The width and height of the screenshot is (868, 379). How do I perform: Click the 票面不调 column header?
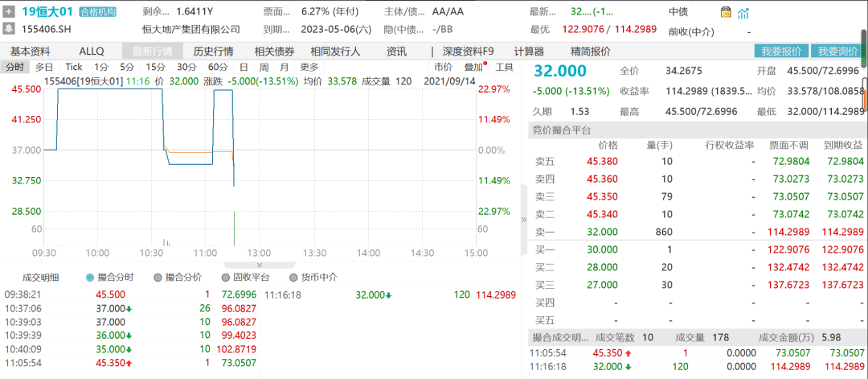[788, 145]
